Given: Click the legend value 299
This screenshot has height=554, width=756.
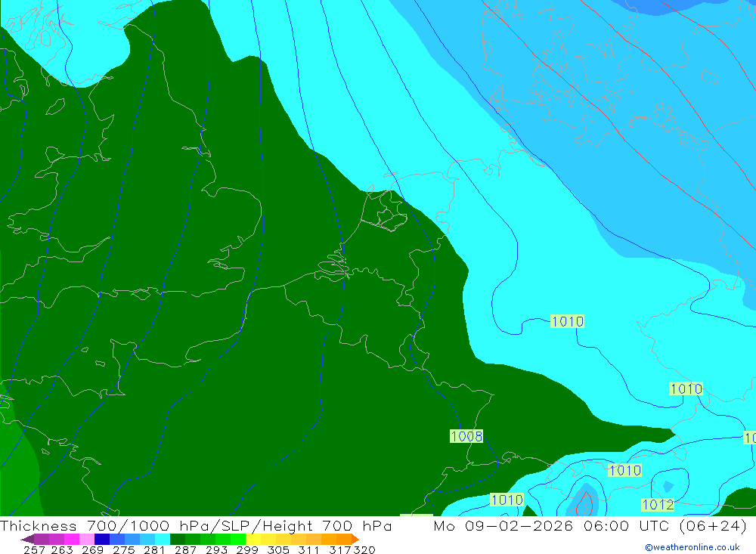Looking at the screenshot, I should [x=247, y=549].
